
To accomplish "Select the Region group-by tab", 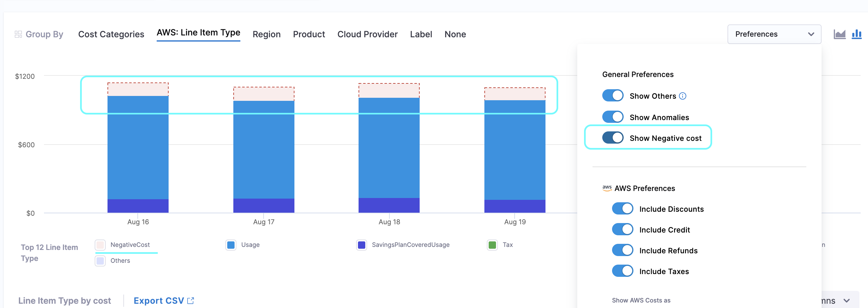I will click(x=266, y=34).
